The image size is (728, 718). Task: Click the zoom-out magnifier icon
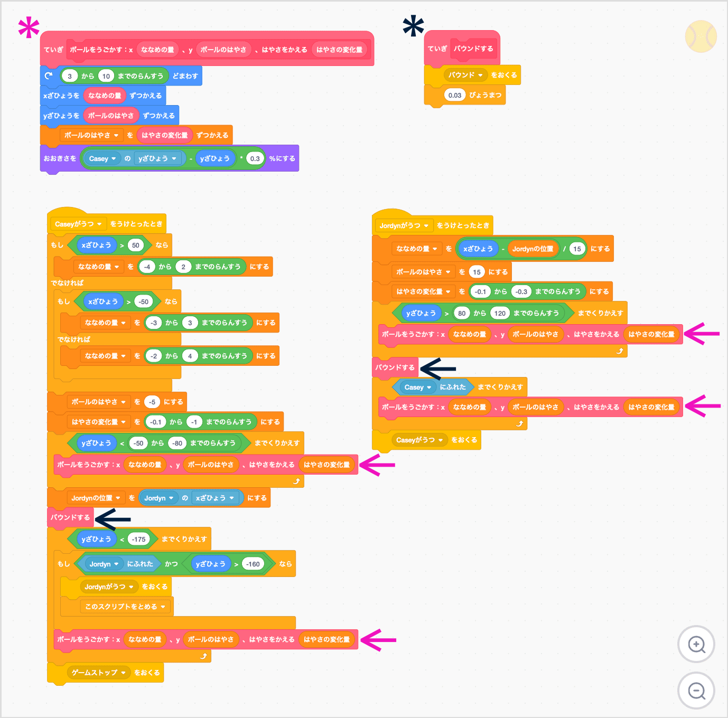pos(696,691)
